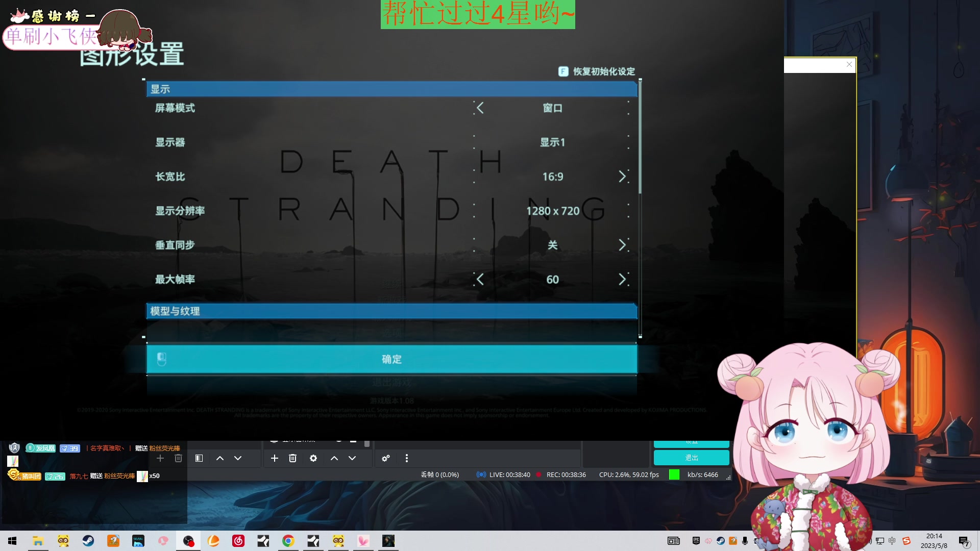Viewport: 980px width, 551px height.
Task: Click the down arrow left of the white plus
Action: [x=238, y=458]
